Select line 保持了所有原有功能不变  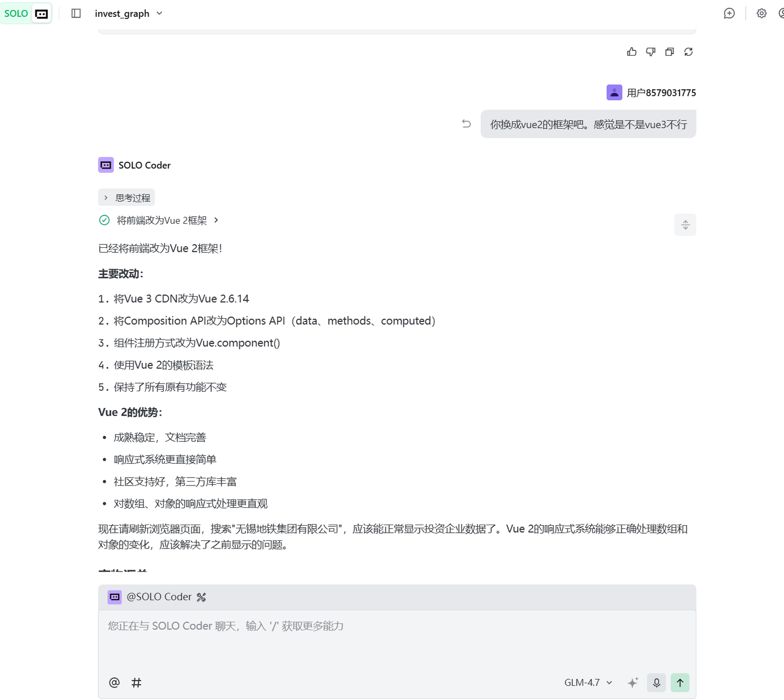(x=170, y=387)
